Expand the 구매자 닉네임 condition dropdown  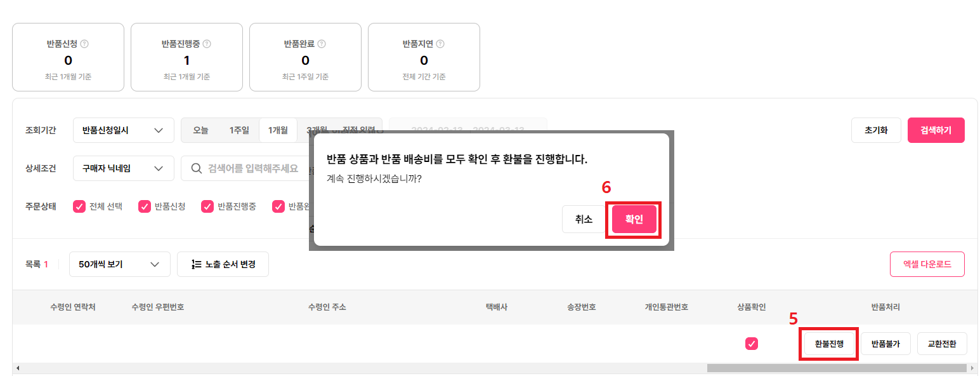tap(124, 168)
